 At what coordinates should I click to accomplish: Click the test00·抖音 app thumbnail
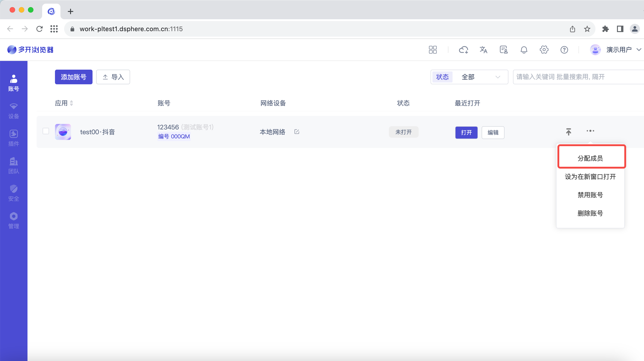(x=63, y=132)
